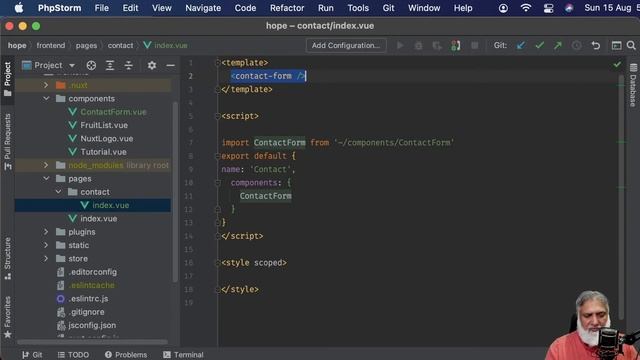This screenshot has width=640, height=360.
Task: Open Project panel settings gear
Action: pyautogui.click(x=152, y=65)
